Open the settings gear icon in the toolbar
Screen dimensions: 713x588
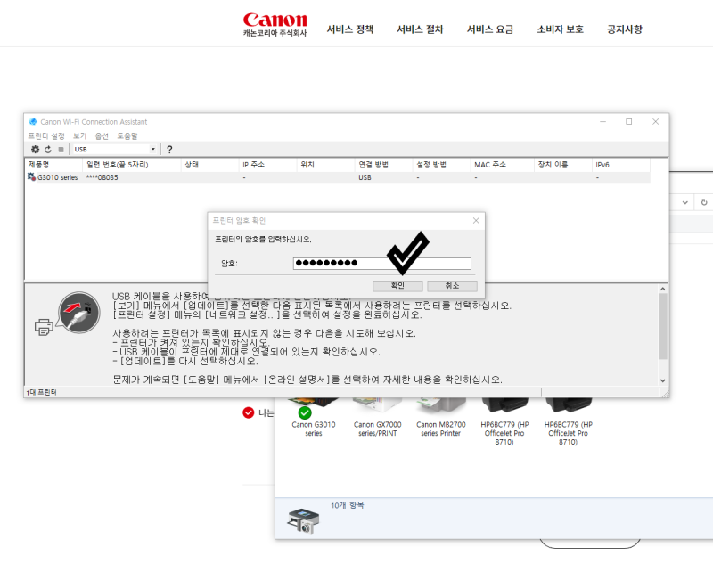pos(36,149)
